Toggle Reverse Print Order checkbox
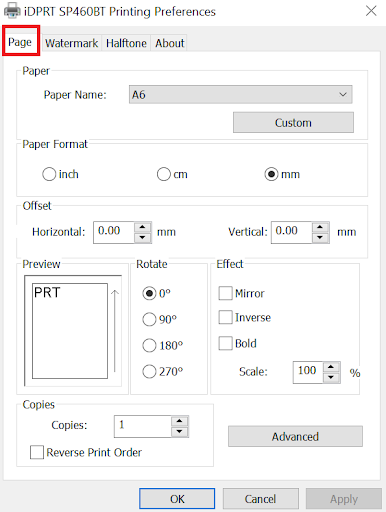This screenshot has height=512, width=386. click(37, 452)
